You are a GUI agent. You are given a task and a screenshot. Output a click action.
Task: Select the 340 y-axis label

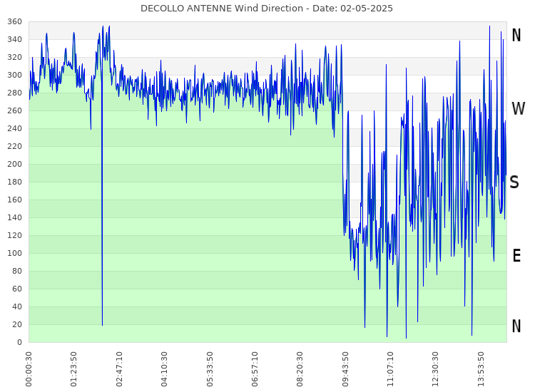tap(15, 39)
